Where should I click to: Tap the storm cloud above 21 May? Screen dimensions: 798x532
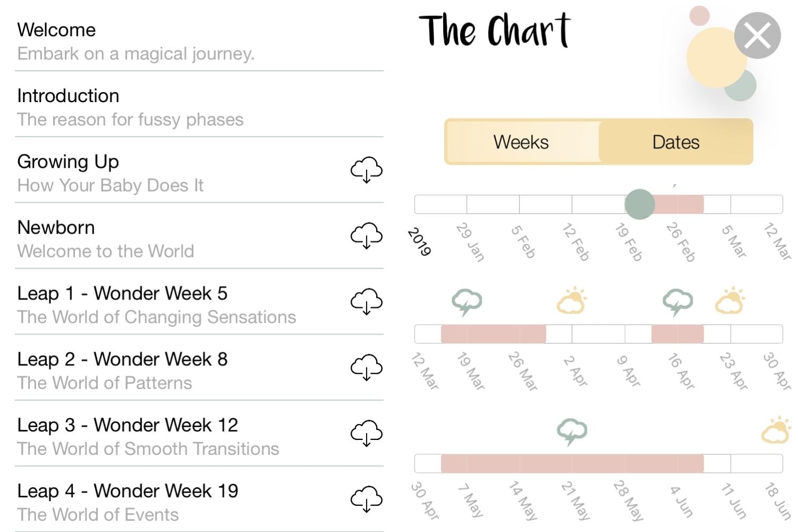click(571, 431)
